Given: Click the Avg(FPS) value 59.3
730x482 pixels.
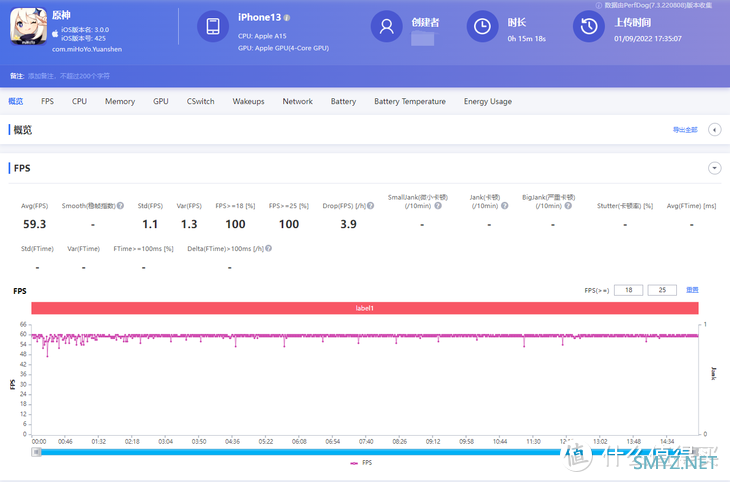Looking at the screenshot, I should coord(34,224).
